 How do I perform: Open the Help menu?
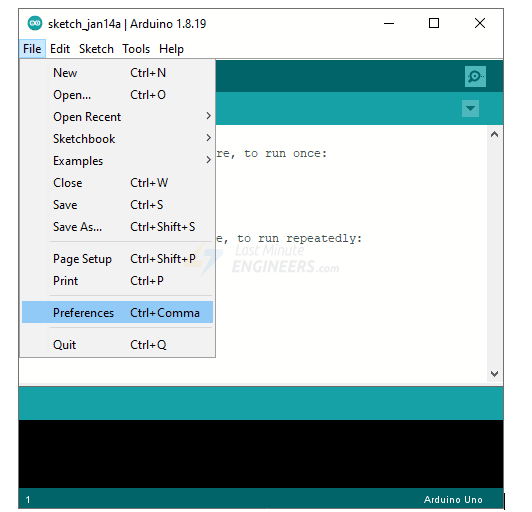[171, 49]
